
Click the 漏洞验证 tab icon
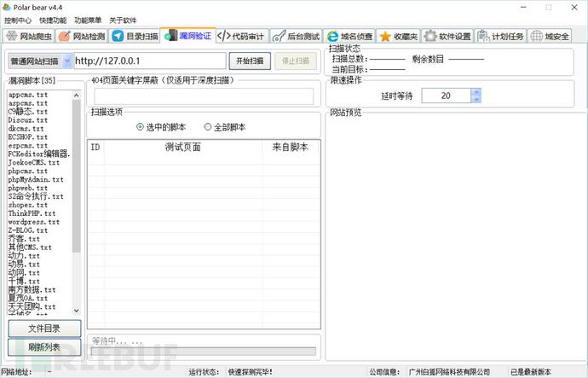pyautogui.click(x=171, y=36)
